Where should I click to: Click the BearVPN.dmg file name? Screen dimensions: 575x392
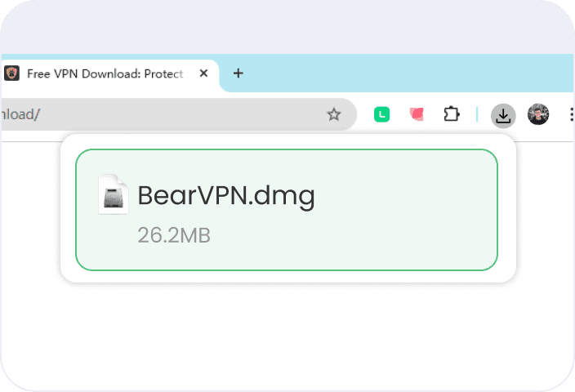pyautogui.click(x=225, y=196)
